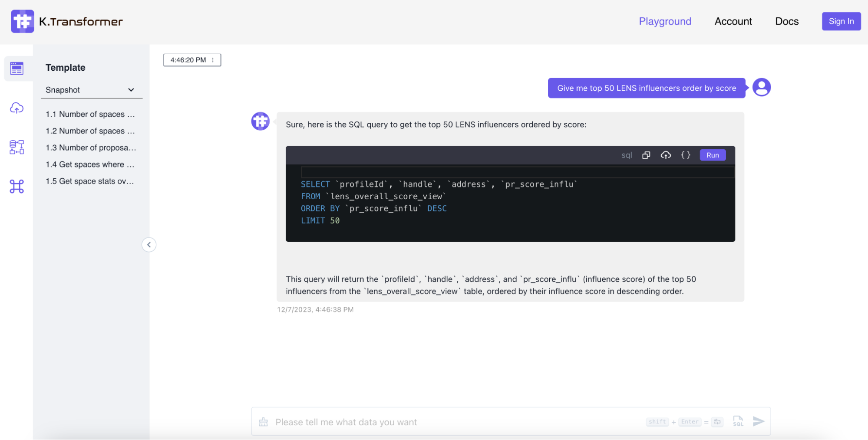Viewport: 868px width, 440px height.
Task: Open the Template panel sidebar icon
Action: pos(17,68)
